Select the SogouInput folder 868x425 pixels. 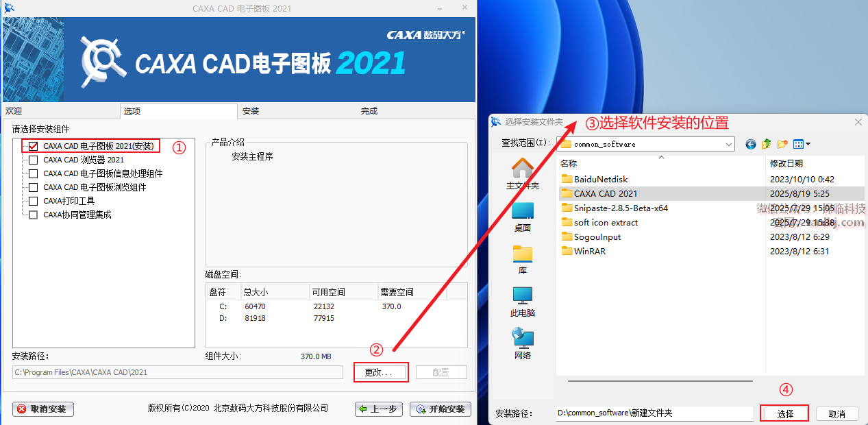[x=591, y=236]
